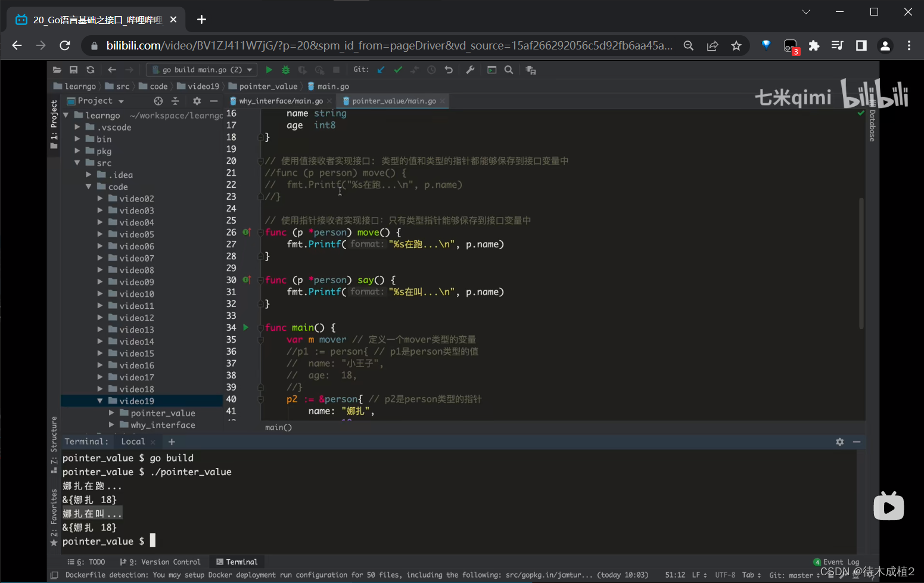Open the browser three-dot menu
This screenshot has width=924, height=583.
[x=909, y=46]
